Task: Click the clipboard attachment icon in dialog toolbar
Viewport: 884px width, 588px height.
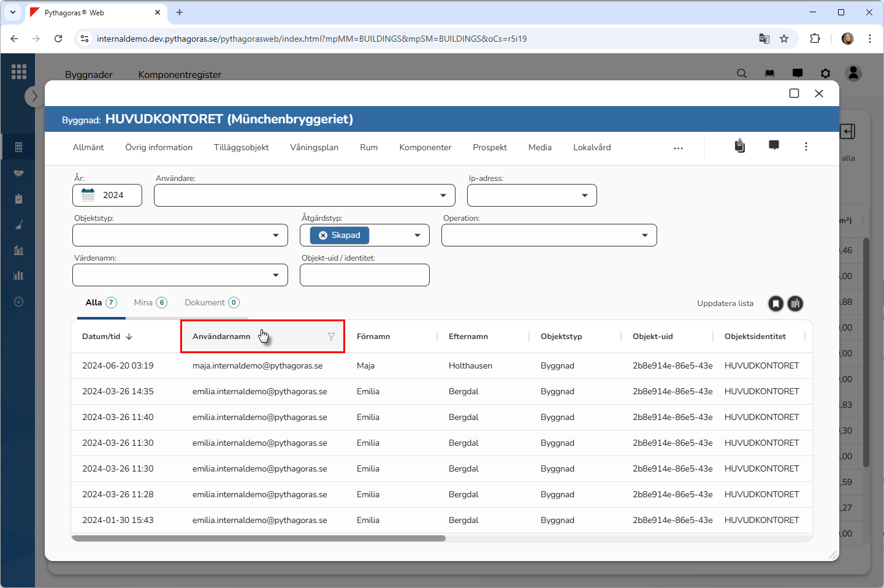Action: pos(740,146)
